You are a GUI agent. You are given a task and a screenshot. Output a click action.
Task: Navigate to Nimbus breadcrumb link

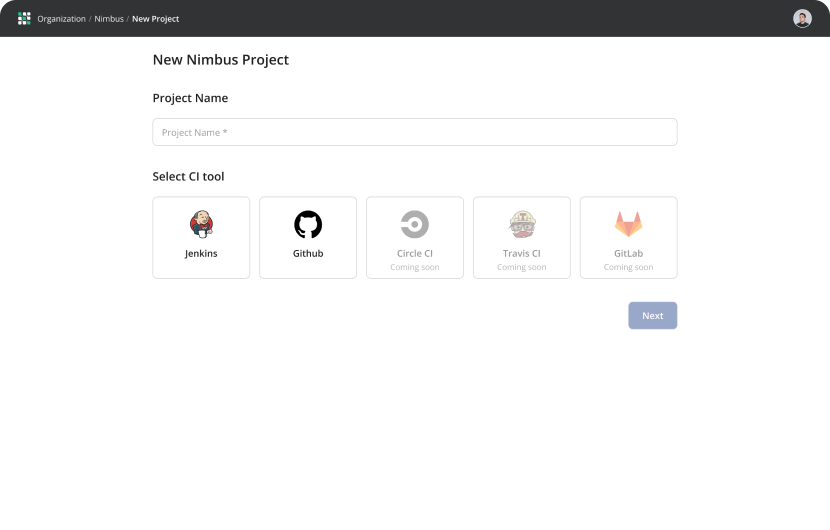109,19
